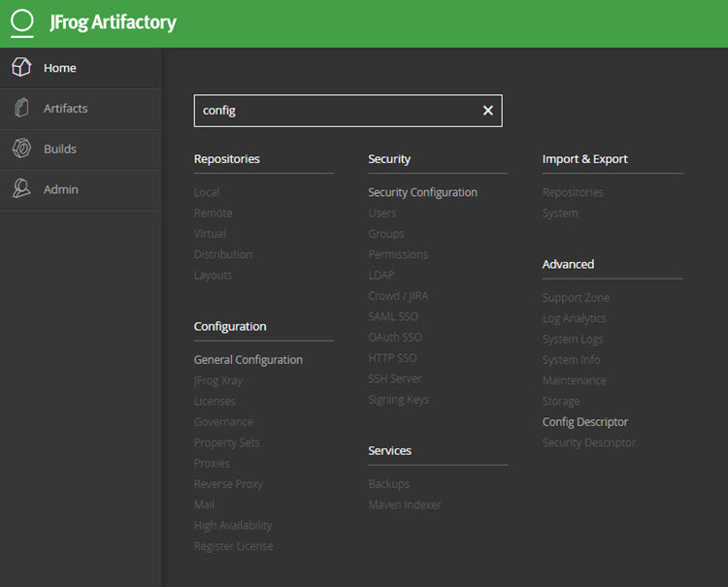728x587 pixels.
Task: Open Backups under Services
Action: pyautogui.click(x=388, y=484)
